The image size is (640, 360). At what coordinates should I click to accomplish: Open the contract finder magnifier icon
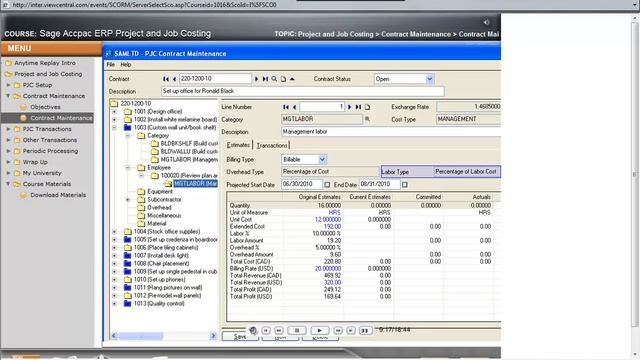click(274, 79)
